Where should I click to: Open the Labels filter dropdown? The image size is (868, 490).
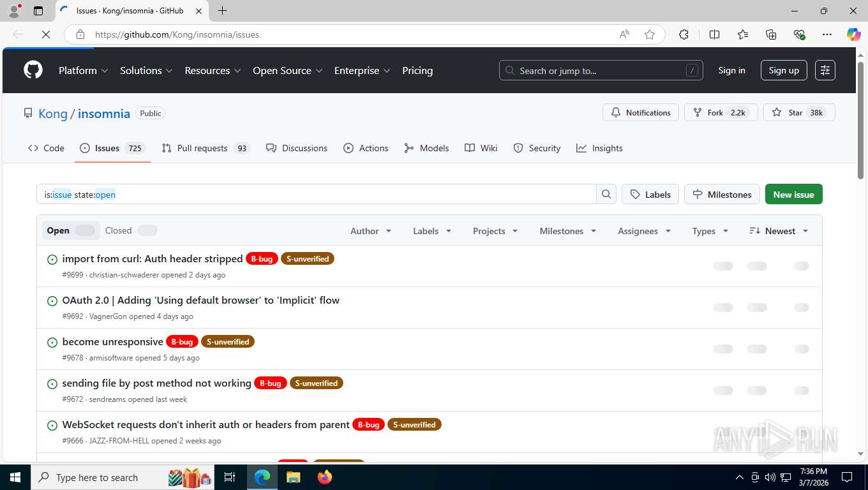432,231
